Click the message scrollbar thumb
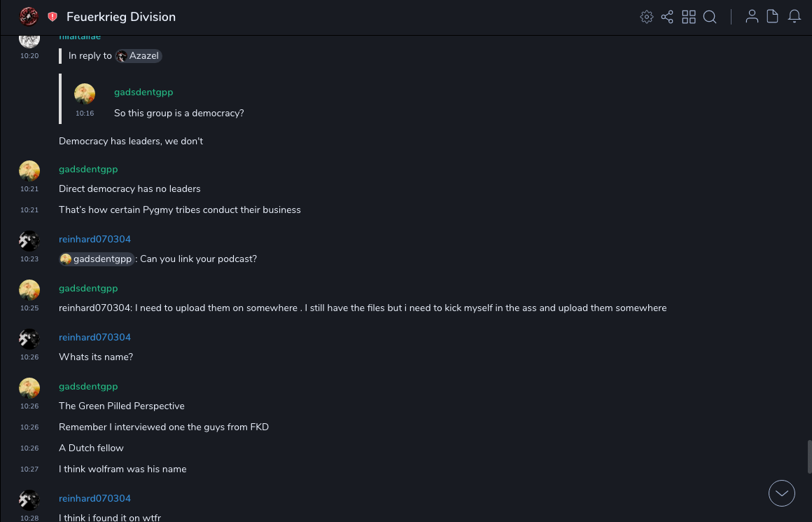812x522 pixels. pyautogui.click(x=809, y=456)
